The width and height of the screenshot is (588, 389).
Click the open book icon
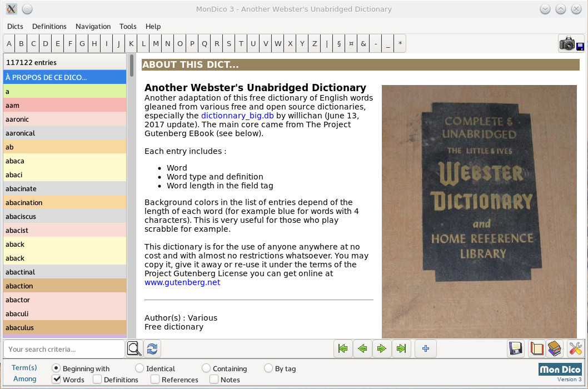pyautogui.click(x=536, y=348)
